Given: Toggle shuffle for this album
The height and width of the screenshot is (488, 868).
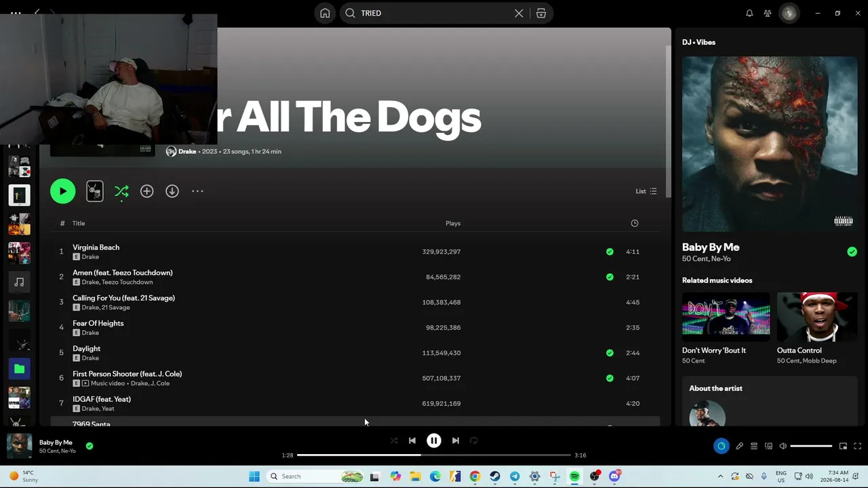Looking at the screenshot, I should pyautogui.click(x=121, y=192).
